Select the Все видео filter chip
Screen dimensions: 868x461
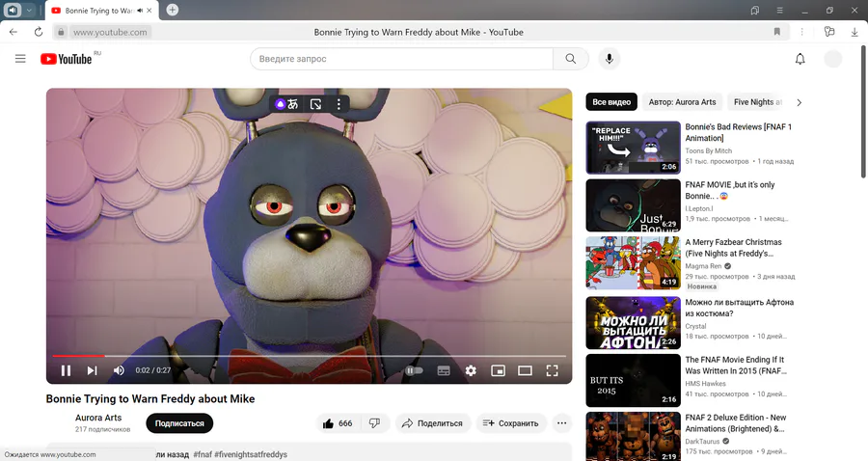611,102
